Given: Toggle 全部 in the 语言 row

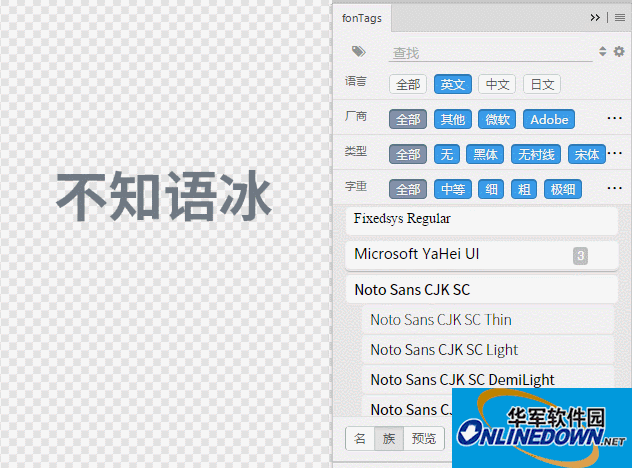Looking at the screenshot, I should pyautogui.click(x=408, y=84).
